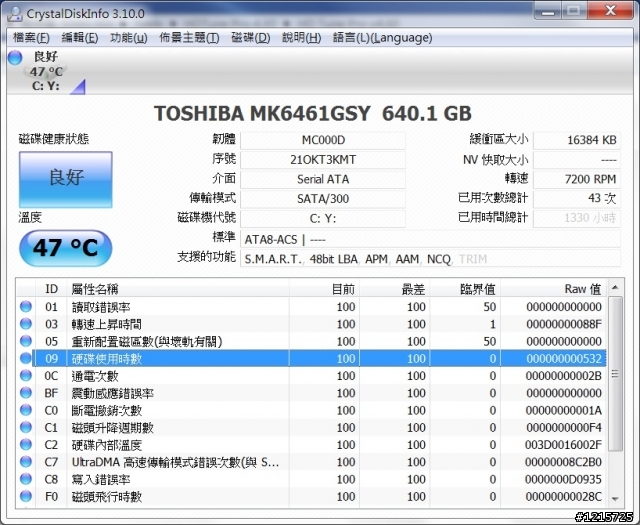Click the blue 良好 health status button

(66, 179)
